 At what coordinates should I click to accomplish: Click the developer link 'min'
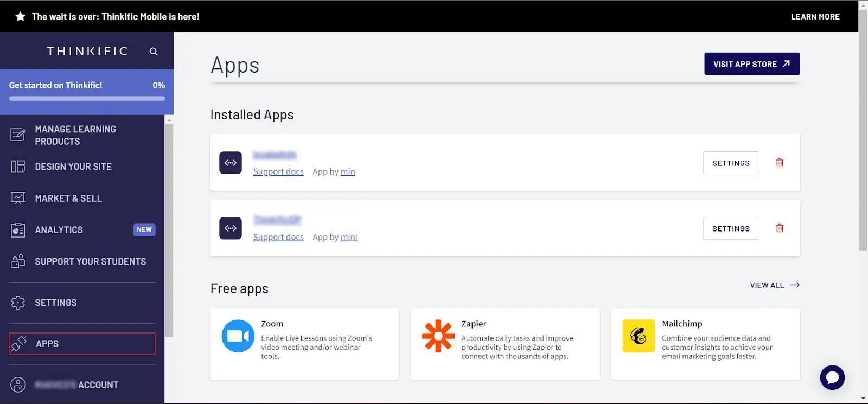348,171
